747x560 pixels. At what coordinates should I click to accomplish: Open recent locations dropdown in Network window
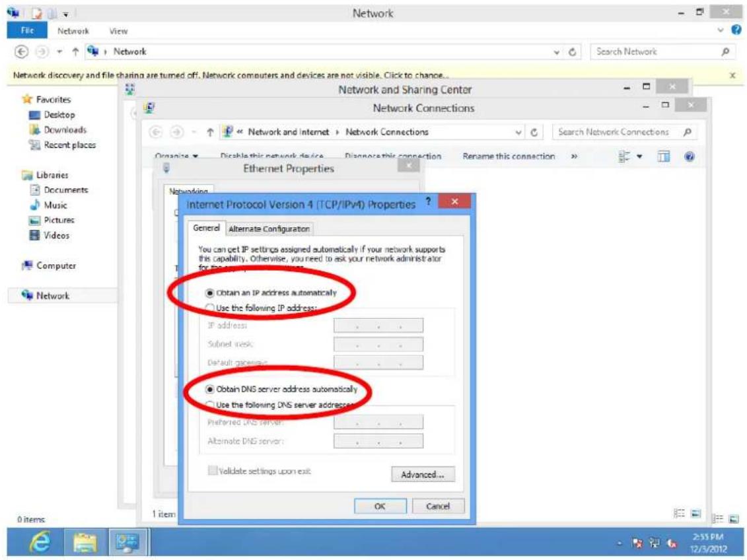[59, 52]
